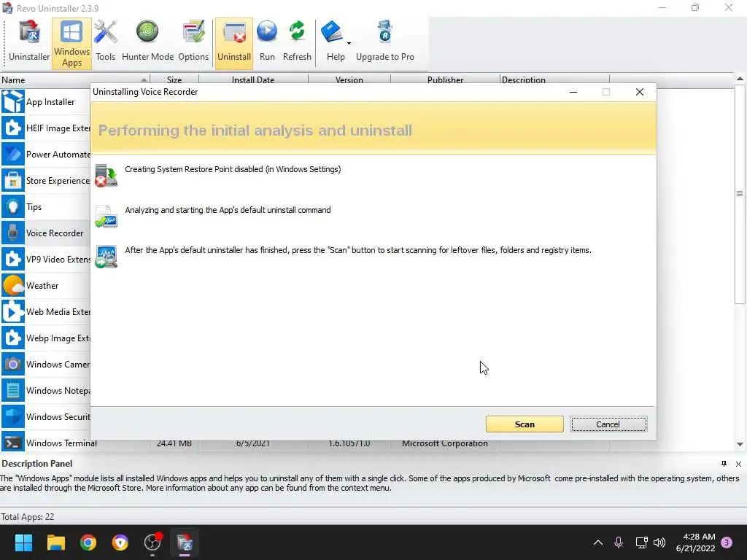Refresh the apps list via toolbar
Viewport: 747px width, 560px height.
point(297,42)
